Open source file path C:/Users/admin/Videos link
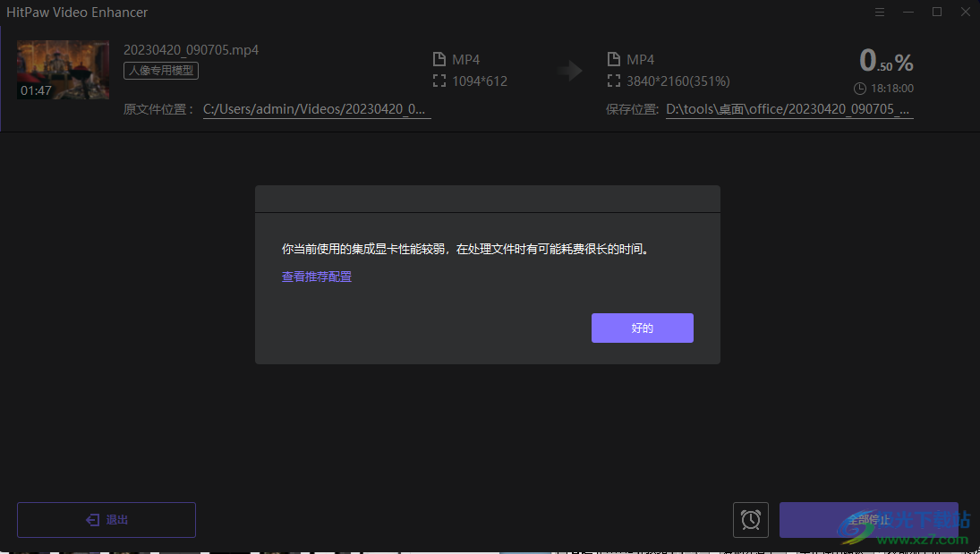 click(317, 109)
